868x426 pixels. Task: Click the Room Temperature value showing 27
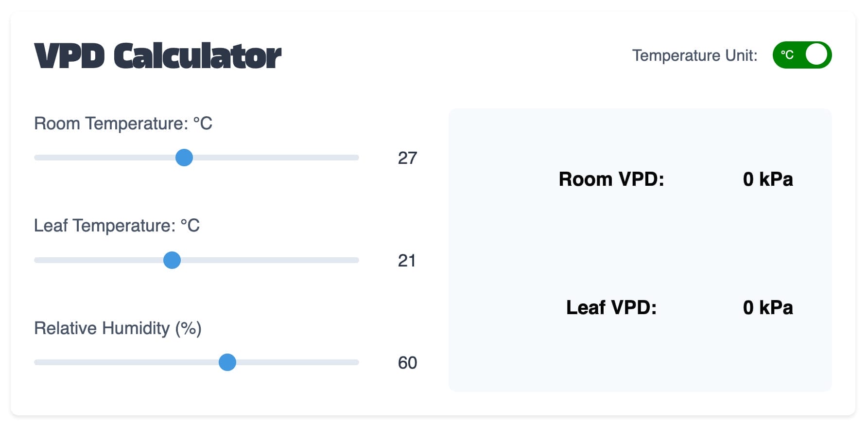pos(407,158)
